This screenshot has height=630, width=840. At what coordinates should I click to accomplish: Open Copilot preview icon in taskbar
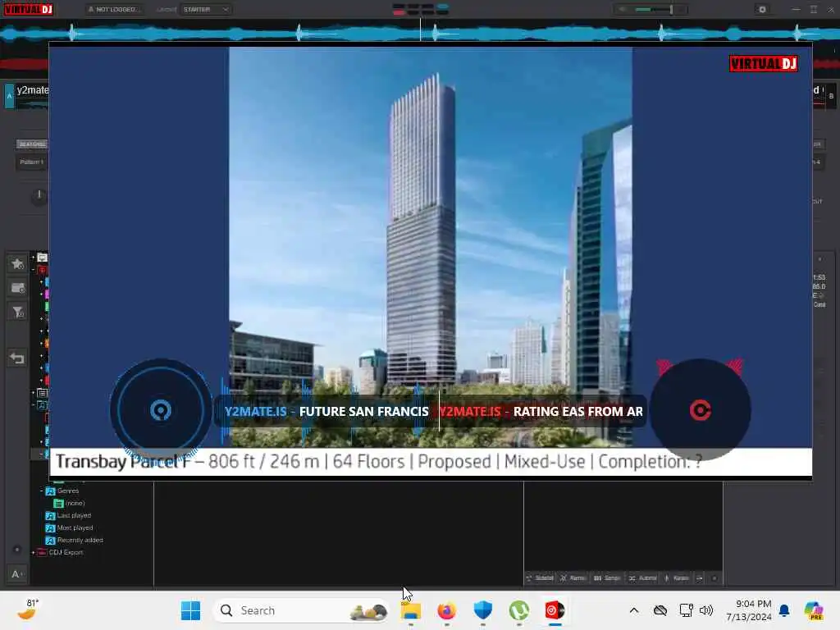coord(814,610)
